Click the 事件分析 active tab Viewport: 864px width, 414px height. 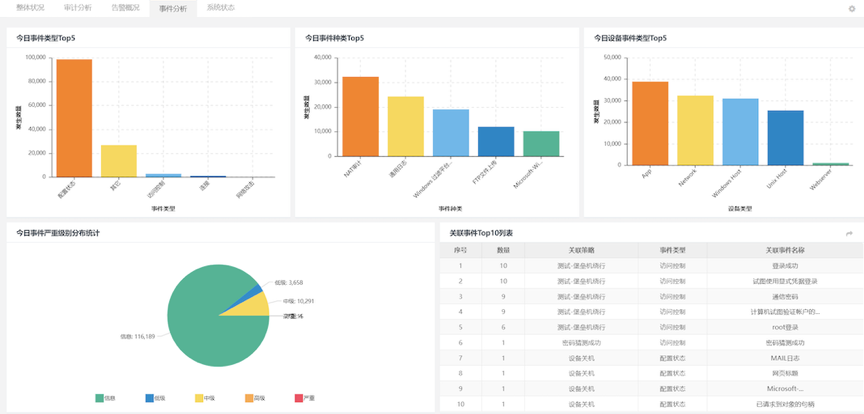pyautogui.click(x=173, y=7)
